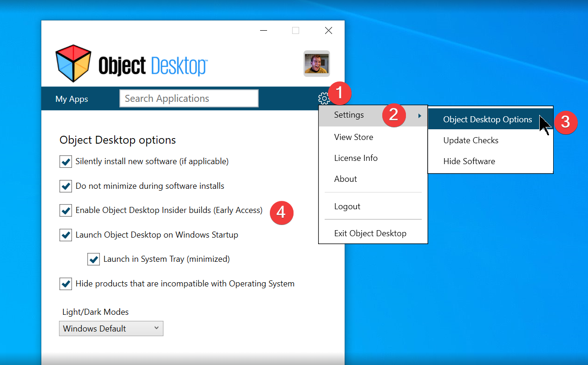This screenshot has height=365, width=588.
Task: Minimize the Object Desktop window
Action: click(264, 31)
